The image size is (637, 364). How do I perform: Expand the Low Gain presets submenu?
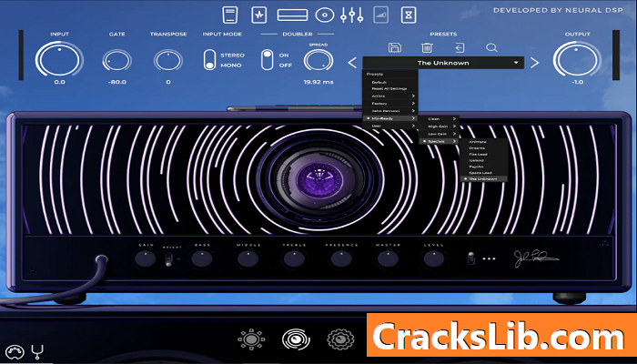click(x=440, y=134)
